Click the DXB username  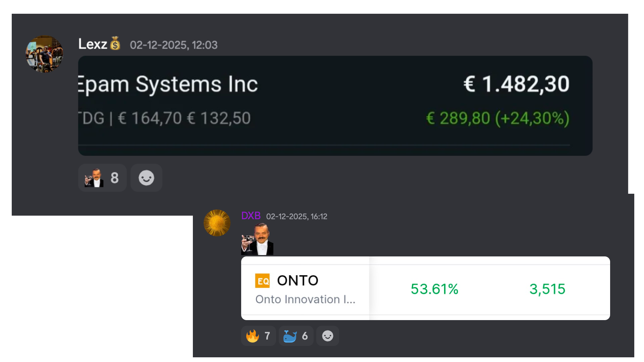251,216
